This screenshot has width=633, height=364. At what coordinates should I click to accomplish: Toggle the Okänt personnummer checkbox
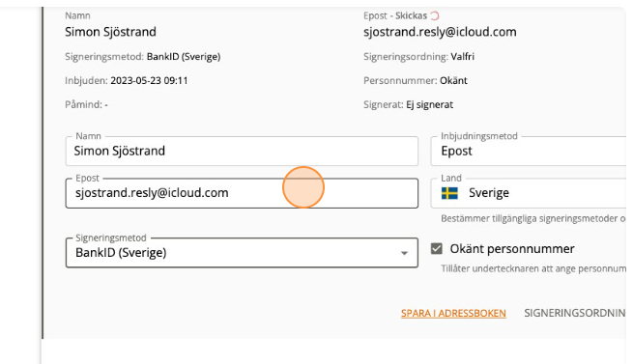[x=437, y=248]
